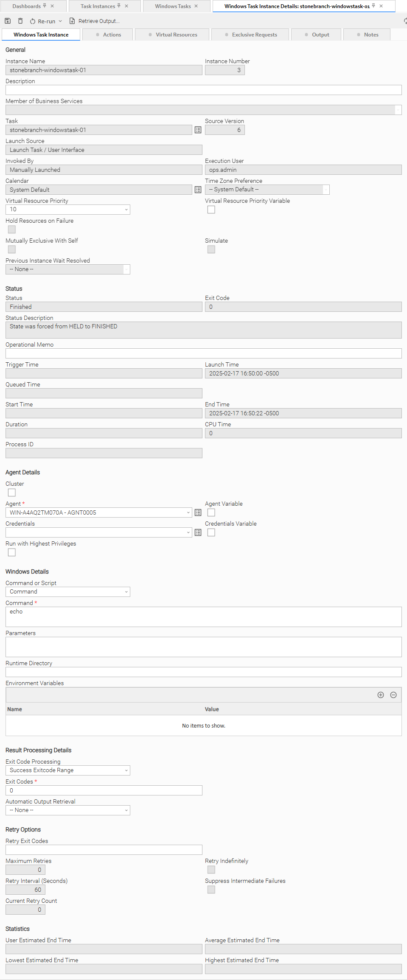Image resolution: width=407 pixels, height=980 pixels.
Task: Remove environment variable with minus icon
Action: click(x=393, y=695)
